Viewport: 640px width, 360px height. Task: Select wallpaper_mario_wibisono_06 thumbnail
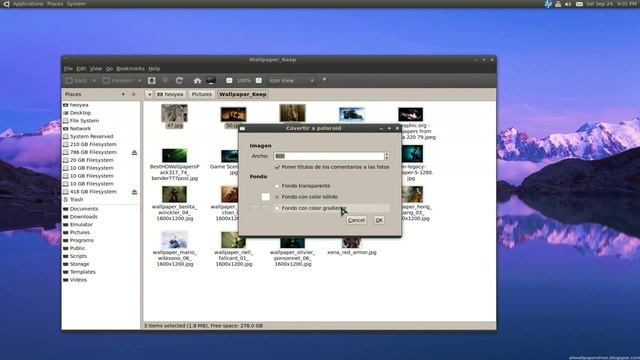[x=174, y=240]
